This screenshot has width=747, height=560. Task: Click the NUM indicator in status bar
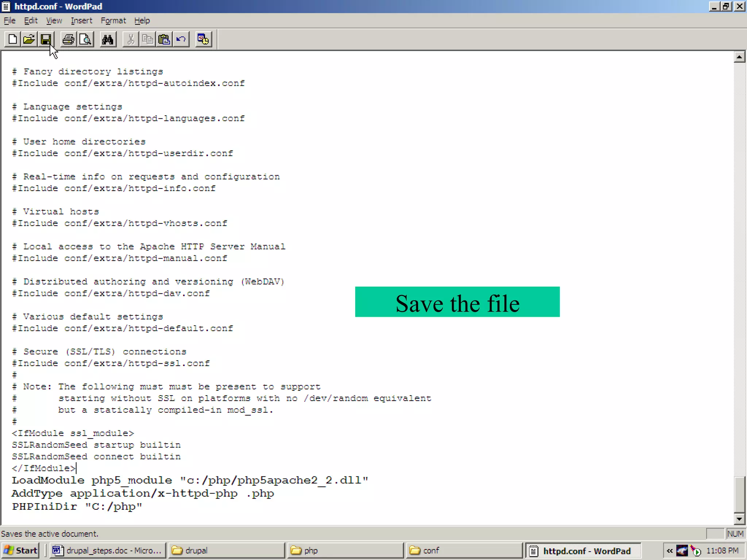click(735, 534)
